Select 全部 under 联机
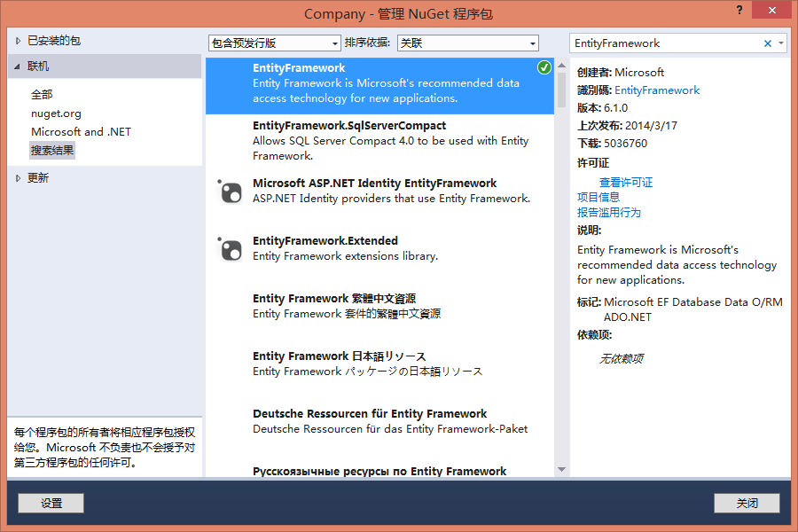 42,95
